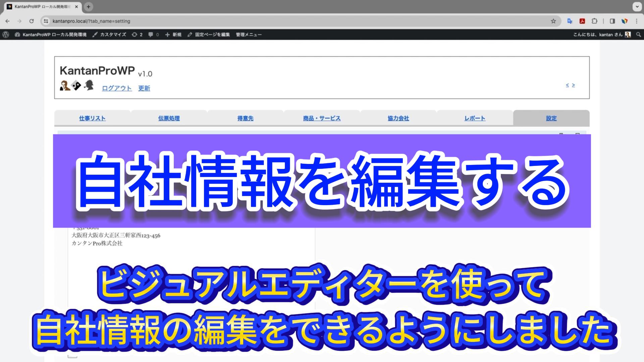
Task: Open カスタマイズ in the admin bar
Action: tap(109, 35)
